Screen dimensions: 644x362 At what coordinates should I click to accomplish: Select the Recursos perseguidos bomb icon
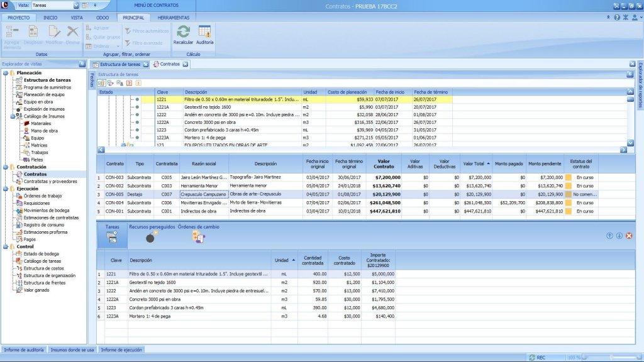pos(151,238)
